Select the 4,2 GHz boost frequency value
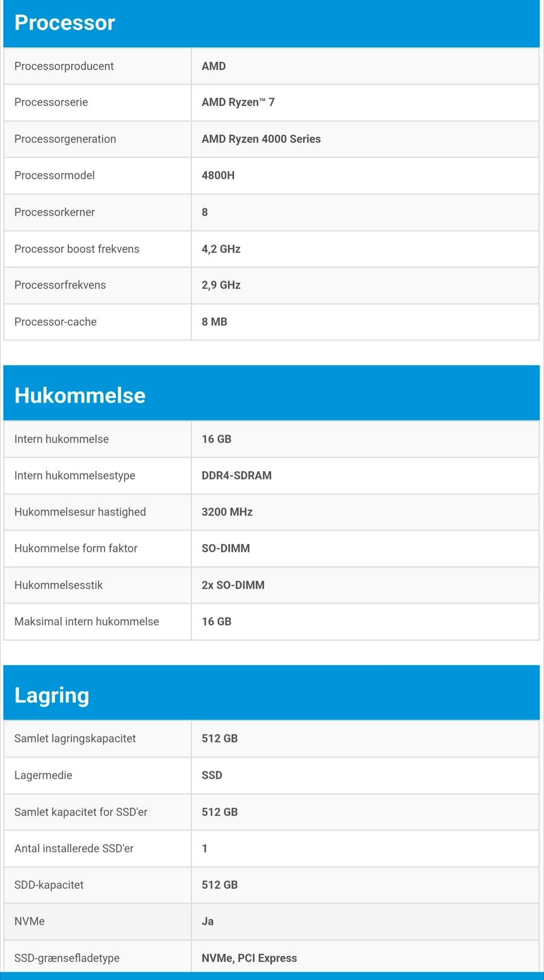Screen dimensions: 544x980 point(221,249)
